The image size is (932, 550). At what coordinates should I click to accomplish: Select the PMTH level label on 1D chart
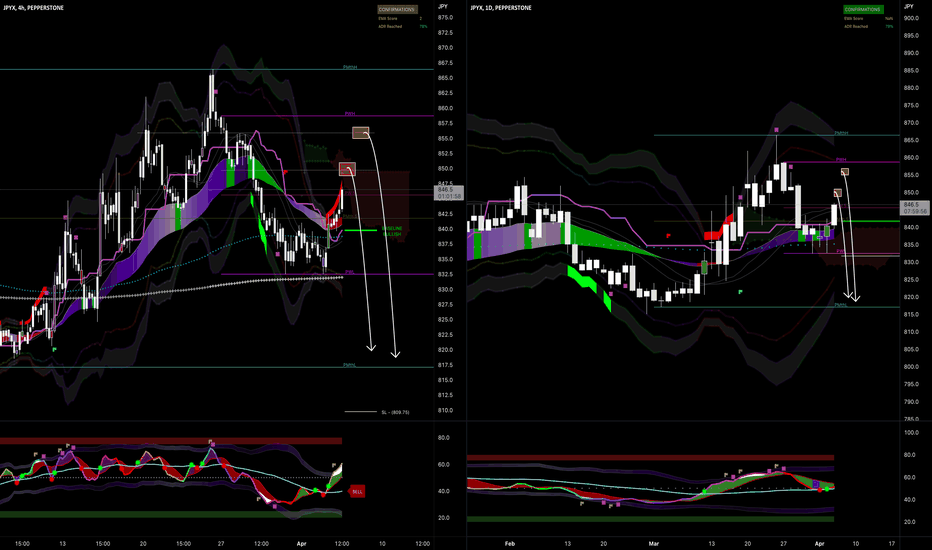(841, 133)
